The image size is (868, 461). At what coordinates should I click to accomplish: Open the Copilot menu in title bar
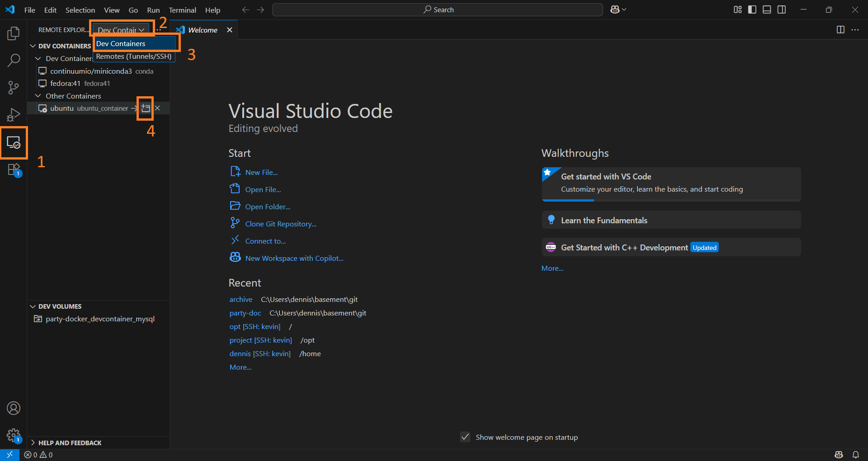pos(618,9)
